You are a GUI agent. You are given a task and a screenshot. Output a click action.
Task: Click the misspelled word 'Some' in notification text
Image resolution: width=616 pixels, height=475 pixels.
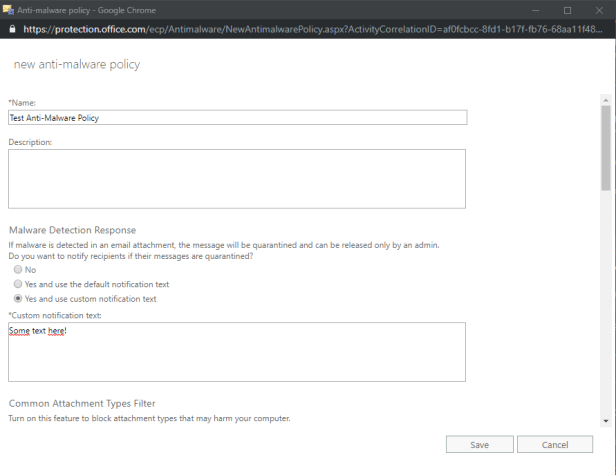coord(19,331)
